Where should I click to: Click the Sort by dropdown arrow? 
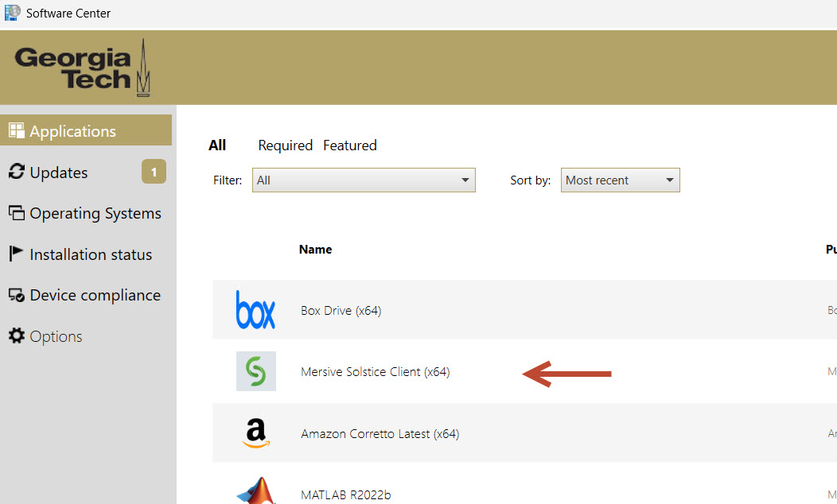point(669,180)
